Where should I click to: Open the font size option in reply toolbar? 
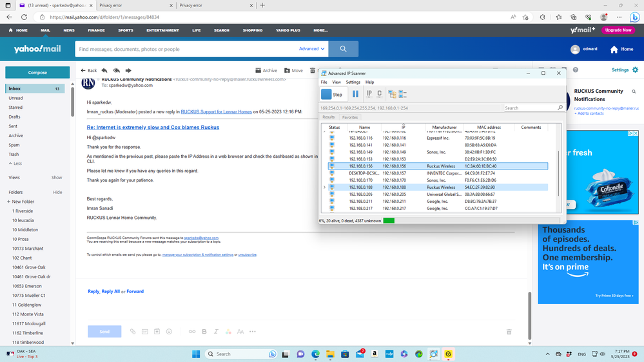click(240, 332)
